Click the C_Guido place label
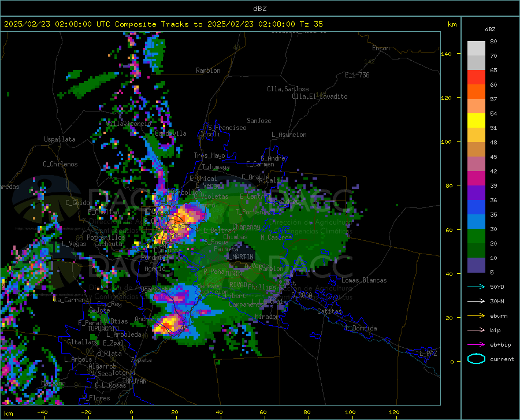This screenshot has width=520, height=420. pos(77,203)
